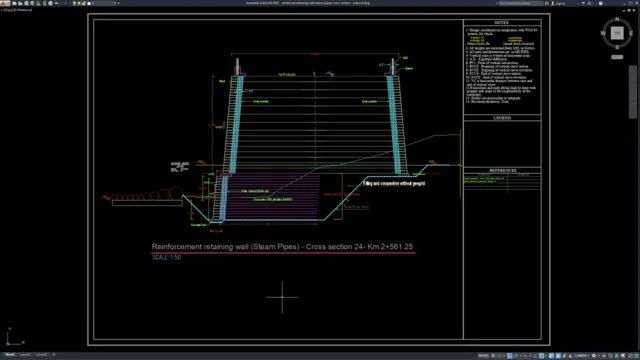The image size is (640, 360).
Task: Open the Help dropdown arrow at top right
Action: [605, 3]
